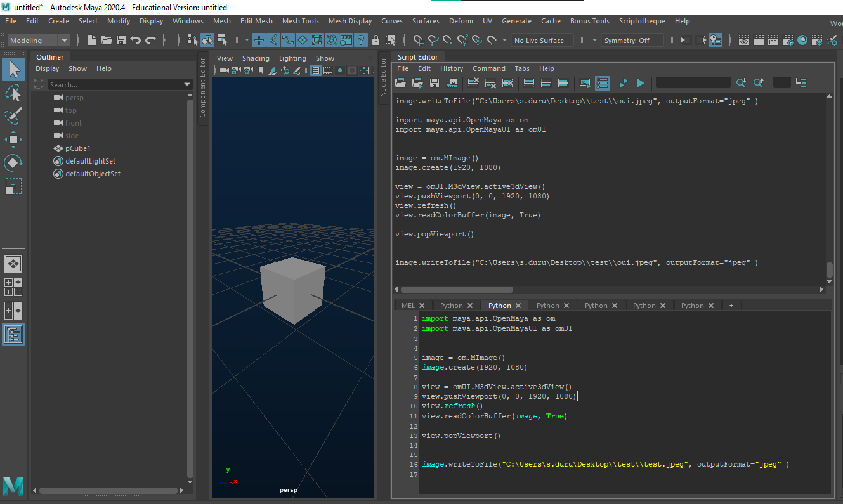Expand the Outliner search options dropdown
The height and width of the screenshot is (504, 843).
coord(187,84)
